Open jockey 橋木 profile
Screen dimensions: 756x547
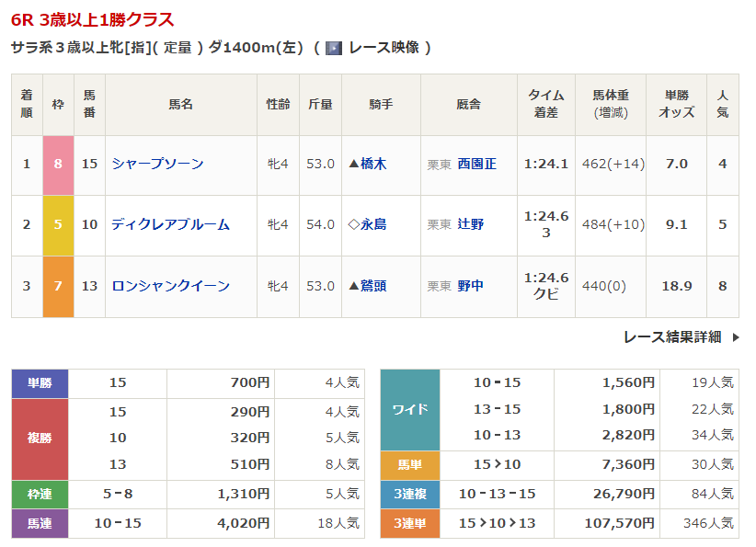pyautogui.click(x=373, y=164)
